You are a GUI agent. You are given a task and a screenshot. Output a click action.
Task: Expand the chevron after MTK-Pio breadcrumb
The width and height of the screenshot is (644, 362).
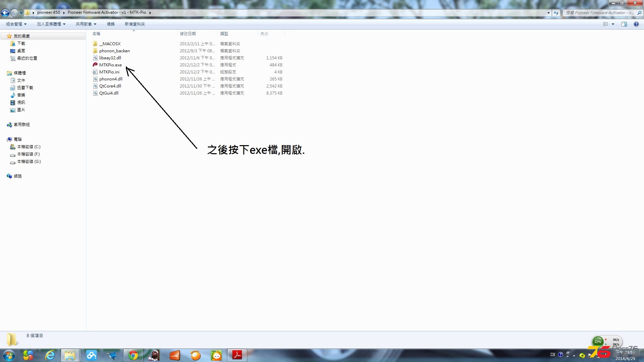(x=150, y=13)
